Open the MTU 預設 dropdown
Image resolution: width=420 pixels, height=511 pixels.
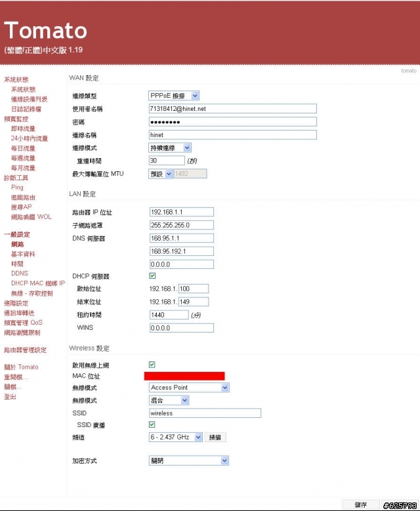pyautogui.click(x=160, y=174)
